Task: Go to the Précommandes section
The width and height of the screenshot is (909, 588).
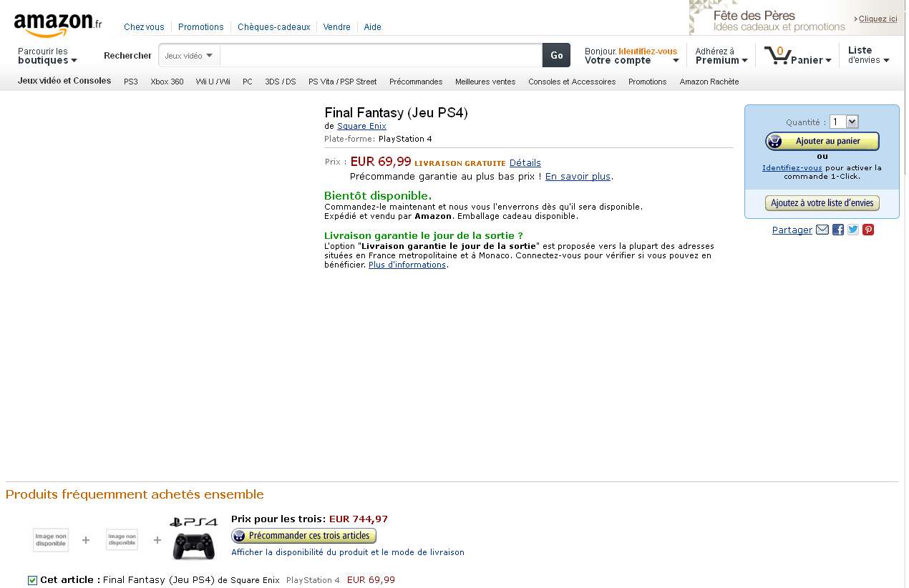Action: pos(416,82)
